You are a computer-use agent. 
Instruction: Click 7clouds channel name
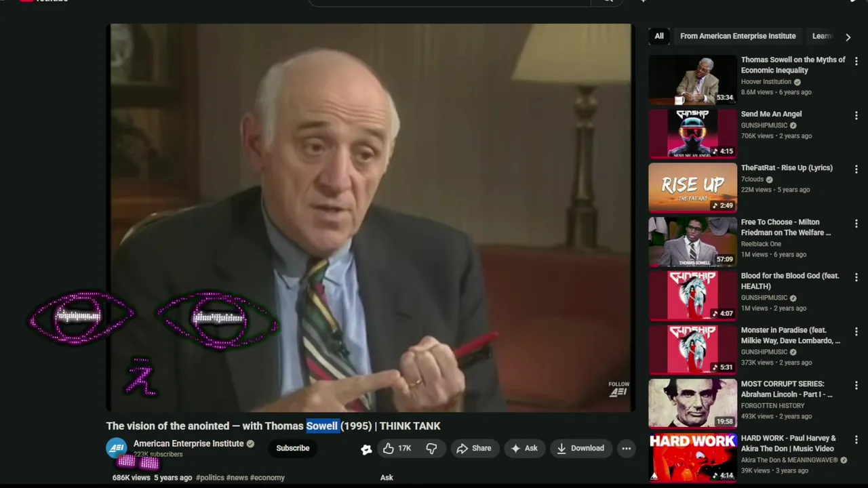pos(752,180)
